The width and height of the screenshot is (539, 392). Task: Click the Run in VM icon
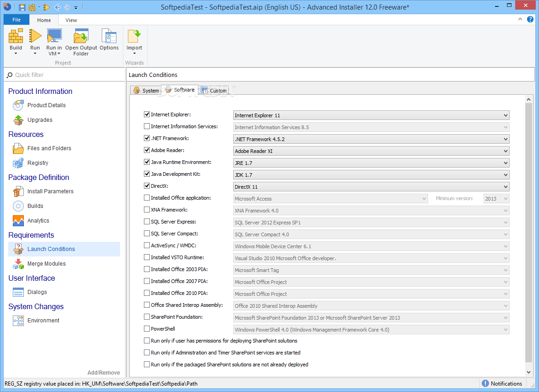coord(54,36)
